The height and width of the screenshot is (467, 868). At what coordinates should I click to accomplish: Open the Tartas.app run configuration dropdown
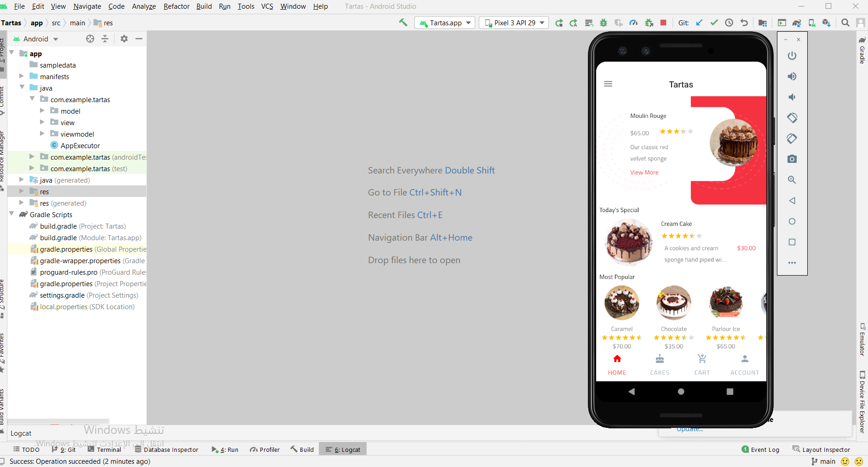click(x=445, y=23)
